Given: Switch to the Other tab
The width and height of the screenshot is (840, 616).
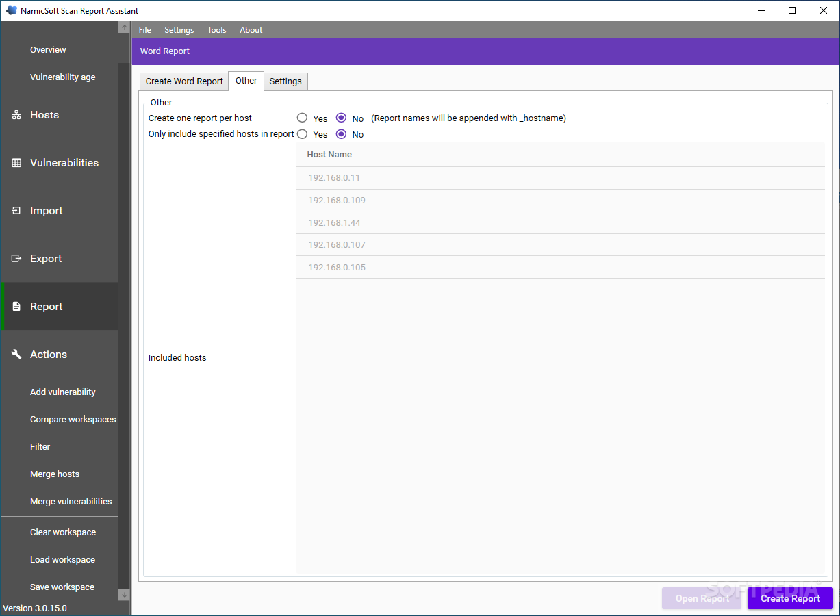Looking at the screenshot, I should click(246, 80).
